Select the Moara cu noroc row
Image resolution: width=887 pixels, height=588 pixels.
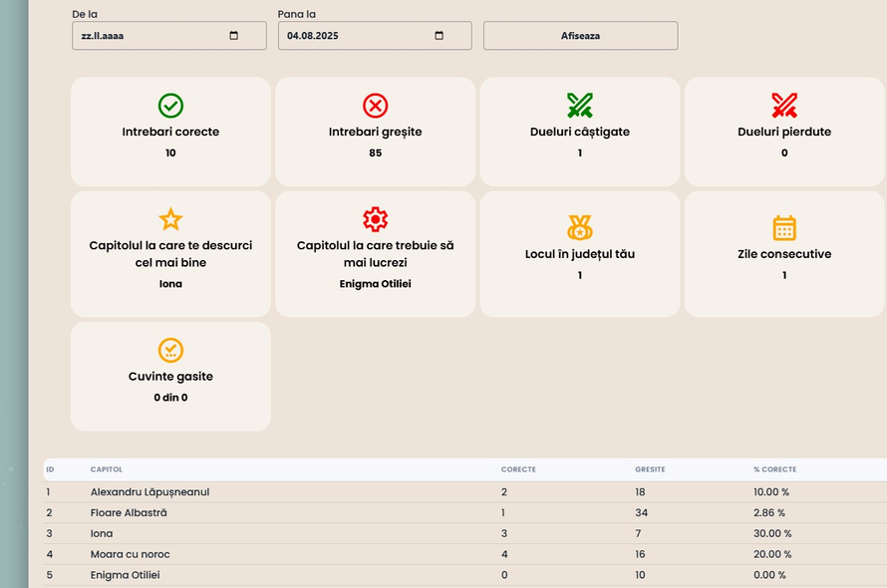[x=130, y=554]
